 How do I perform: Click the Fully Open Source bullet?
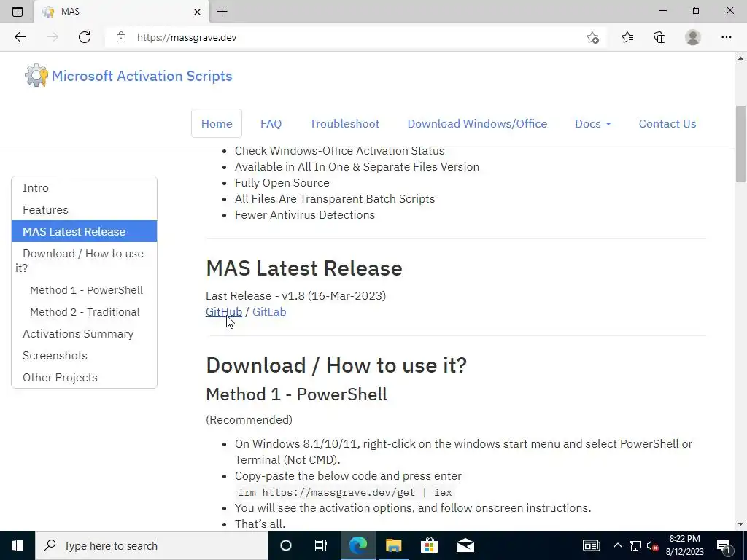coord(282,183)
